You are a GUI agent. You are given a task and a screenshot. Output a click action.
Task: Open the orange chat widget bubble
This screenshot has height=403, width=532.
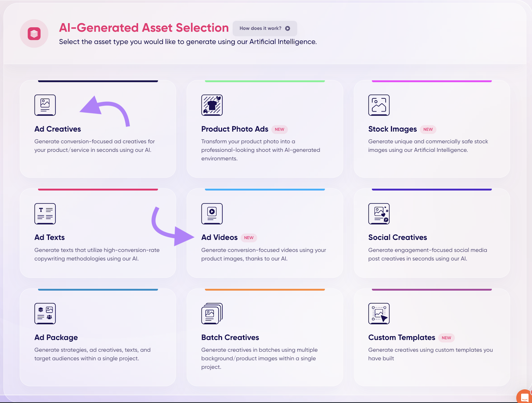pyautogui.click(x=524, y=397)
